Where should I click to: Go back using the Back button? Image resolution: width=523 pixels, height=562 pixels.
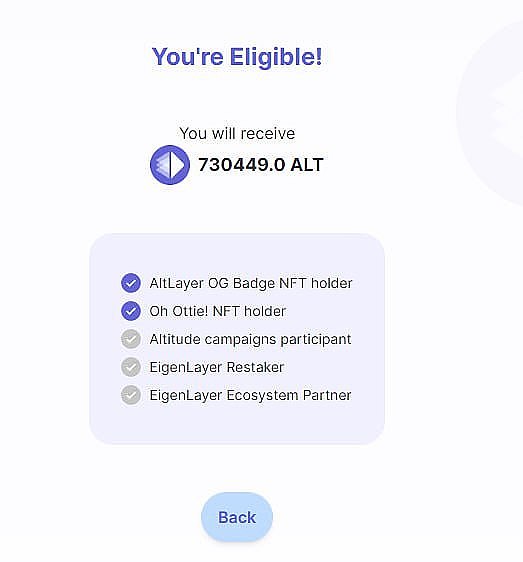237,517
